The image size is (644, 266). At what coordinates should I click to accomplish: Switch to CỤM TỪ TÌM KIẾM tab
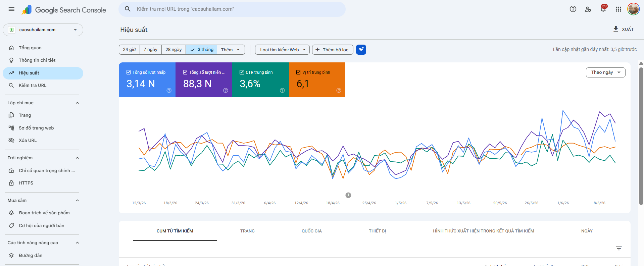[x=175, y=231]
